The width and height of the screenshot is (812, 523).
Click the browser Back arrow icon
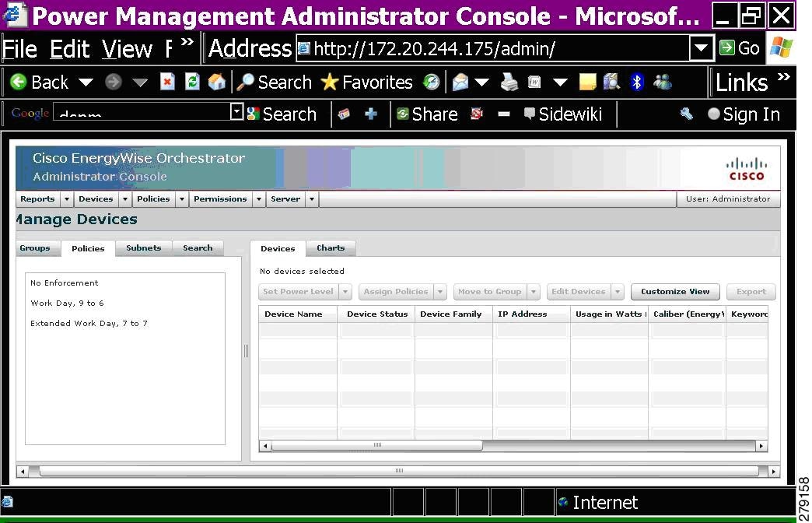pyautogui.click(x=19, y=82)
